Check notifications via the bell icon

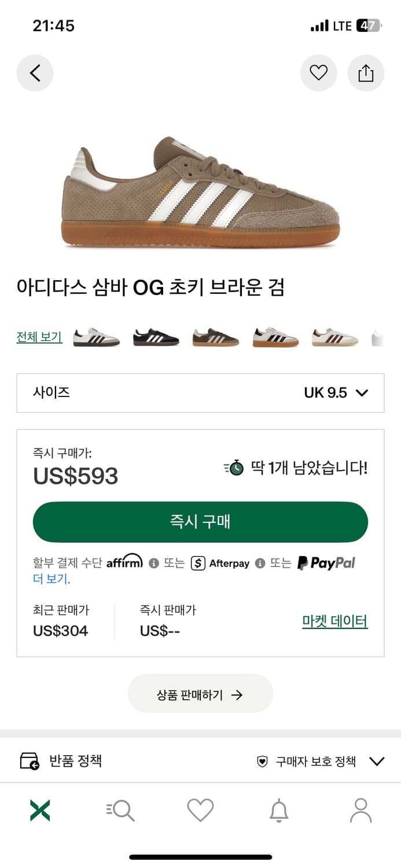[x=281, y=810]
